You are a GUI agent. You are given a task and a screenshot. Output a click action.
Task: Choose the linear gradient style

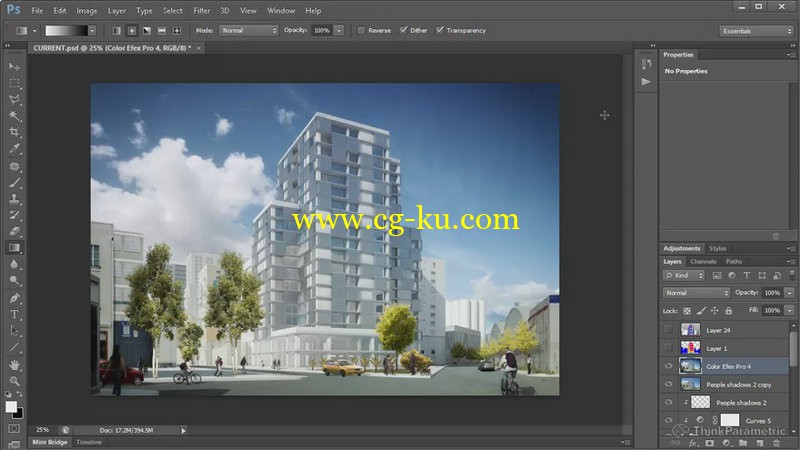[x=117, y=31]
